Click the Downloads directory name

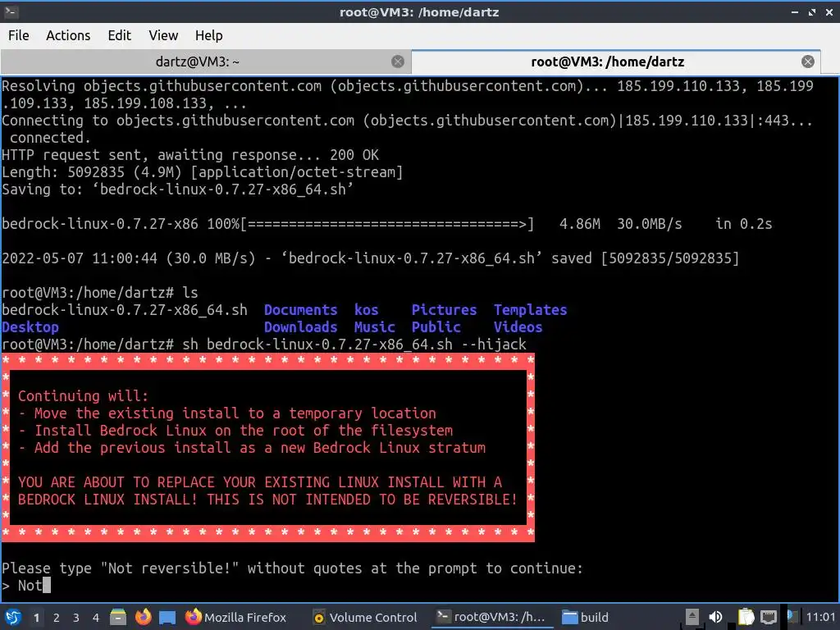click(x=300, y=327)
